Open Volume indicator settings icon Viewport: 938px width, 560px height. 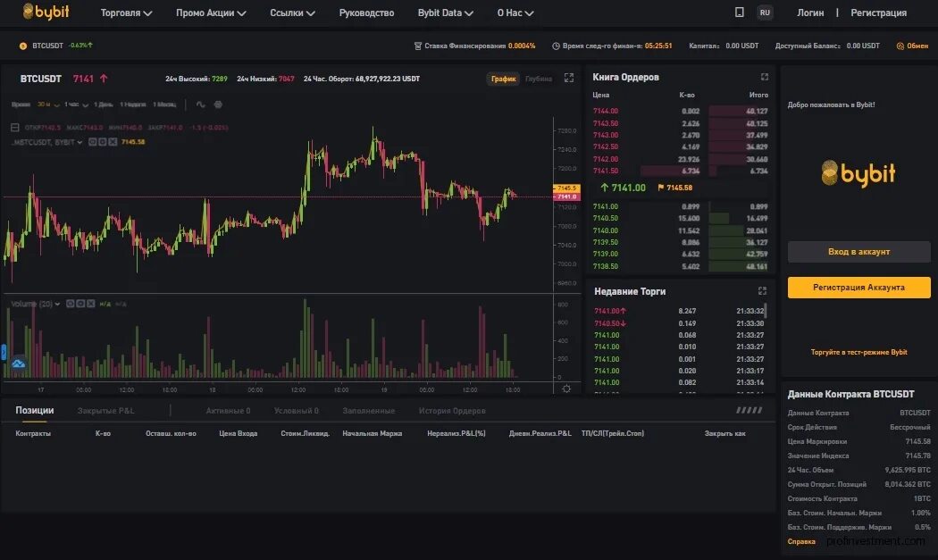(x=80, y=304)
